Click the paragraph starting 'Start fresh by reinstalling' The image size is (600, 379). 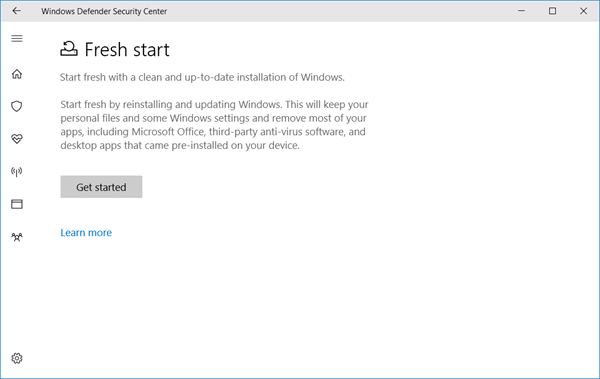click(x=214, y=125)
